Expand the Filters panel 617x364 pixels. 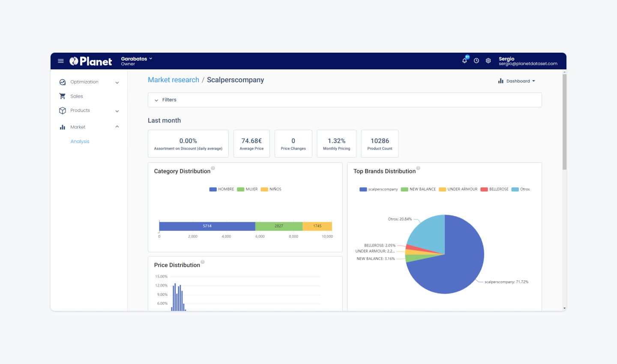click(344, 100)
